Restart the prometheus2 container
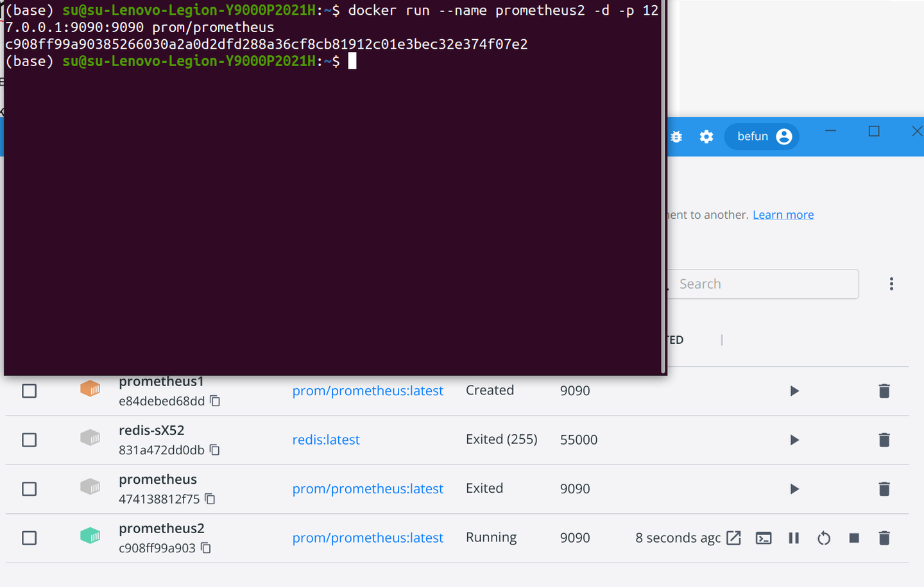Image resolution: width=924 pixels, height=587 pixels. 824,538
